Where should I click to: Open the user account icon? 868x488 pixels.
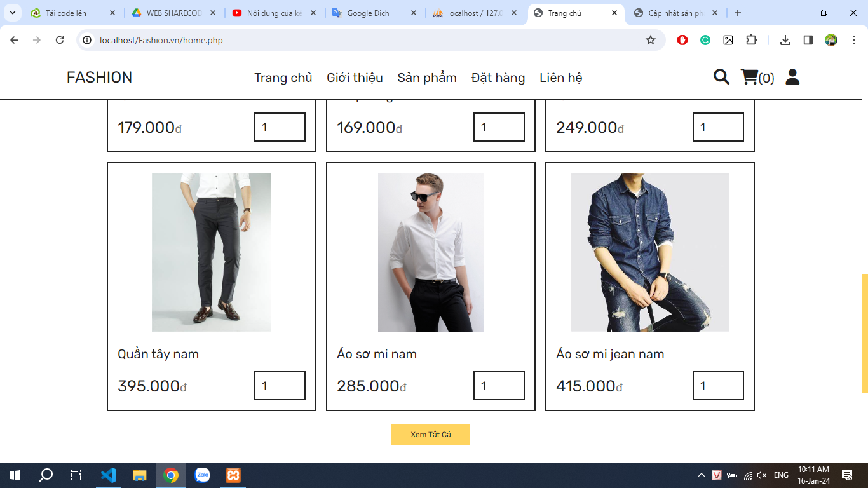point(792,77)
